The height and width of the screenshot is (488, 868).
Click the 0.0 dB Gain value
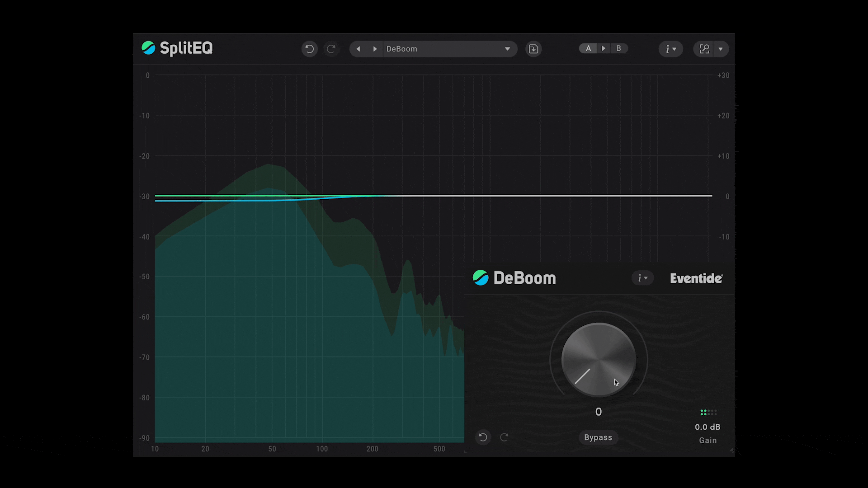[x=708, y=427]
